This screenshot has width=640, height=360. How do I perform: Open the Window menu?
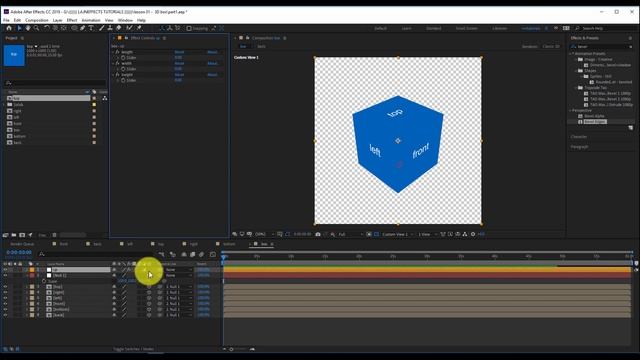[125, 20]
